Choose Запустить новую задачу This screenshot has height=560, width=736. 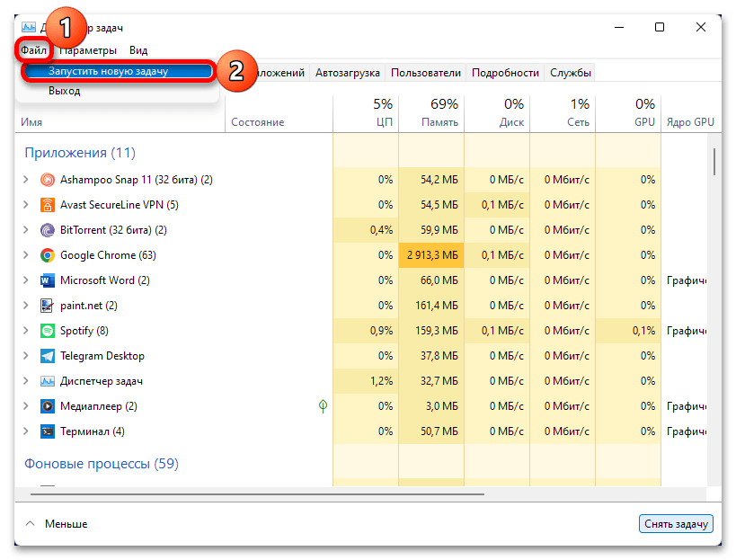point(118,71)
